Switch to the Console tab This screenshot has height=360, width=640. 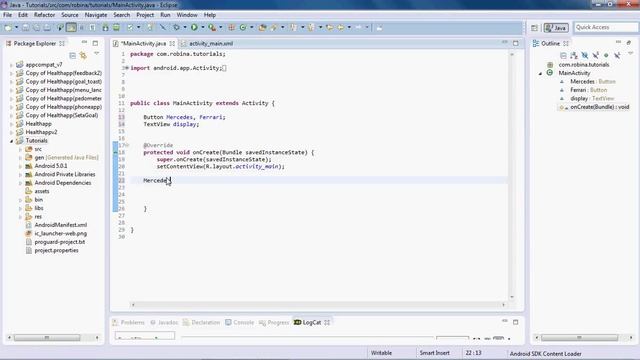pyautogui.click(x=240, y=322)
